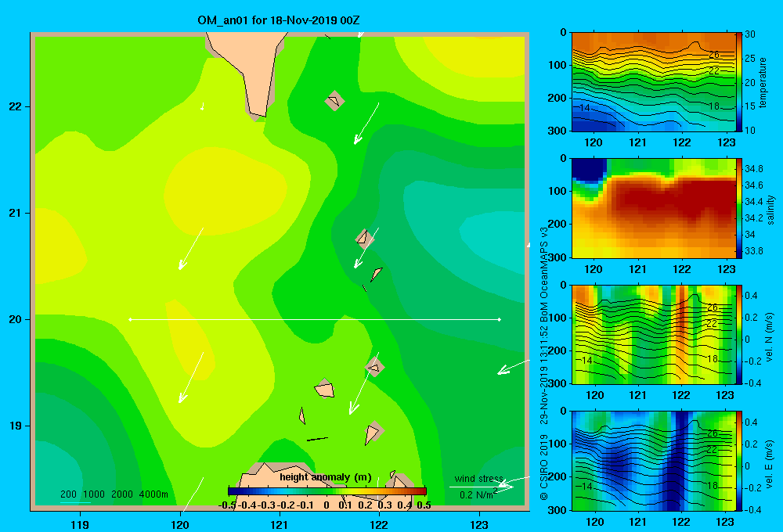Open the temperature depth section panel

[x=653, y=82]
